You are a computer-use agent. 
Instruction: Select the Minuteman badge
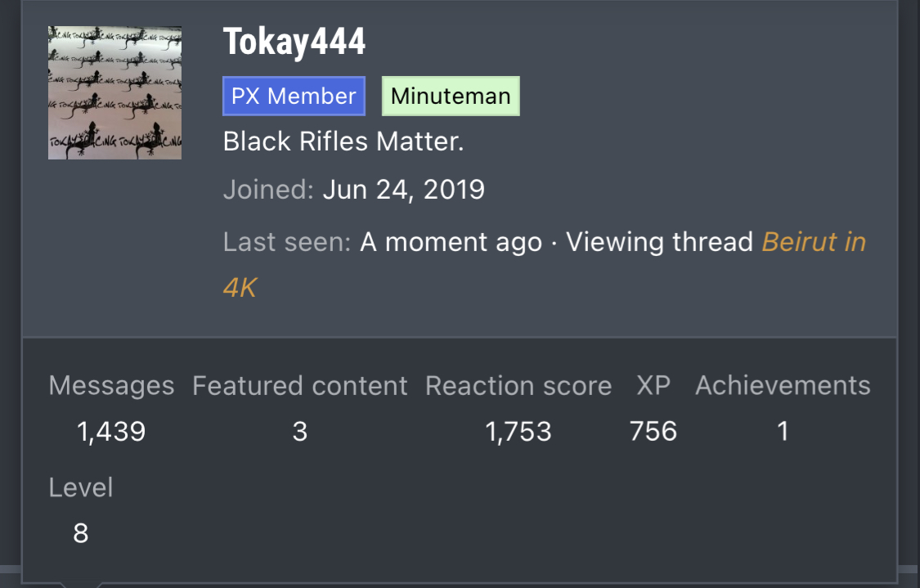coord(451,97)
